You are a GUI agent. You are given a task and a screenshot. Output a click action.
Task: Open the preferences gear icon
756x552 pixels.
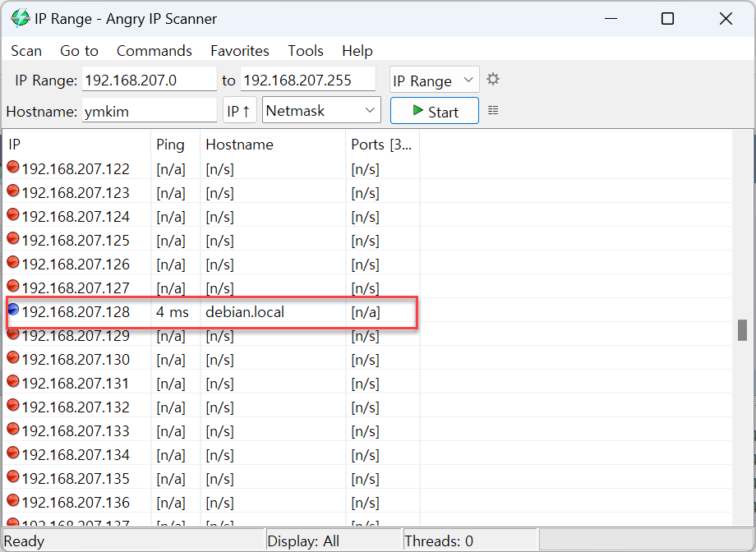(493, 79)
